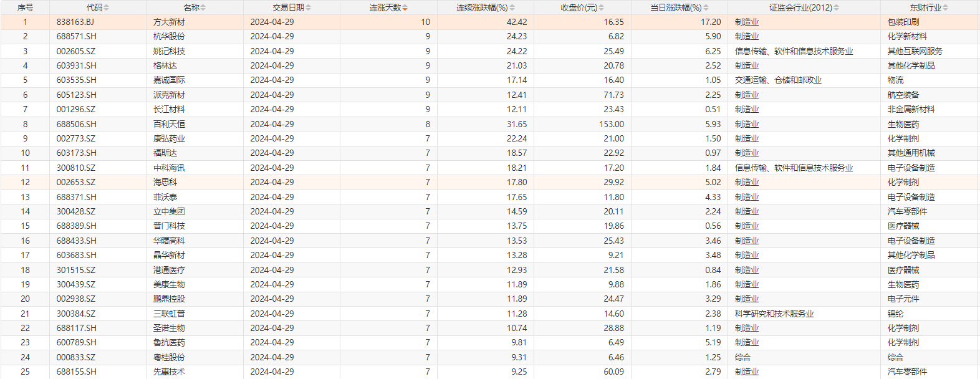Click the sort icon beside 当日涨跌幅(%) header
This screenshot has width=980, height=379.
(706, 7)
